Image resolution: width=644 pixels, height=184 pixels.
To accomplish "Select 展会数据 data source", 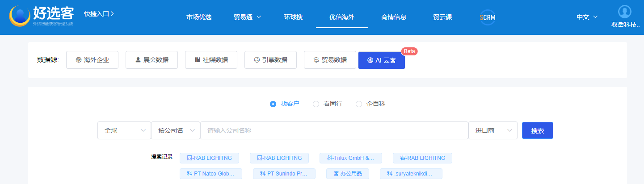I will pyautogui.click(x=152, y=60).
